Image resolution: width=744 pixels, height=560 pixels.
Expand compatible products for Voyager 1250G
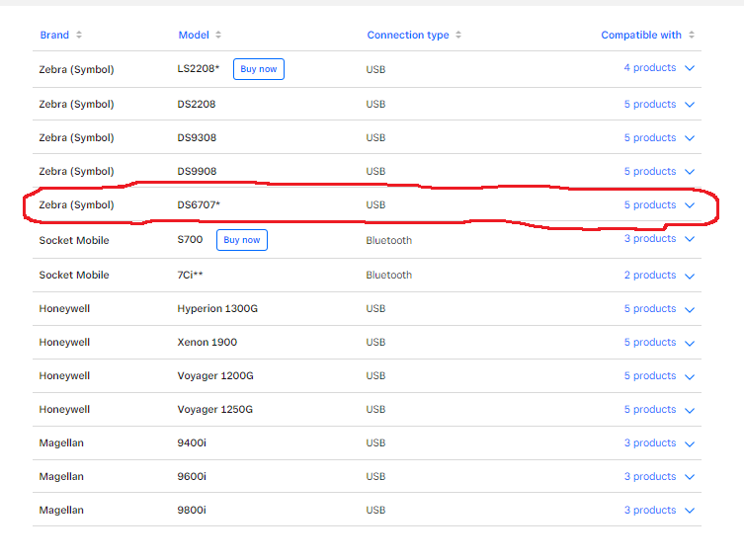pos(690,411)
